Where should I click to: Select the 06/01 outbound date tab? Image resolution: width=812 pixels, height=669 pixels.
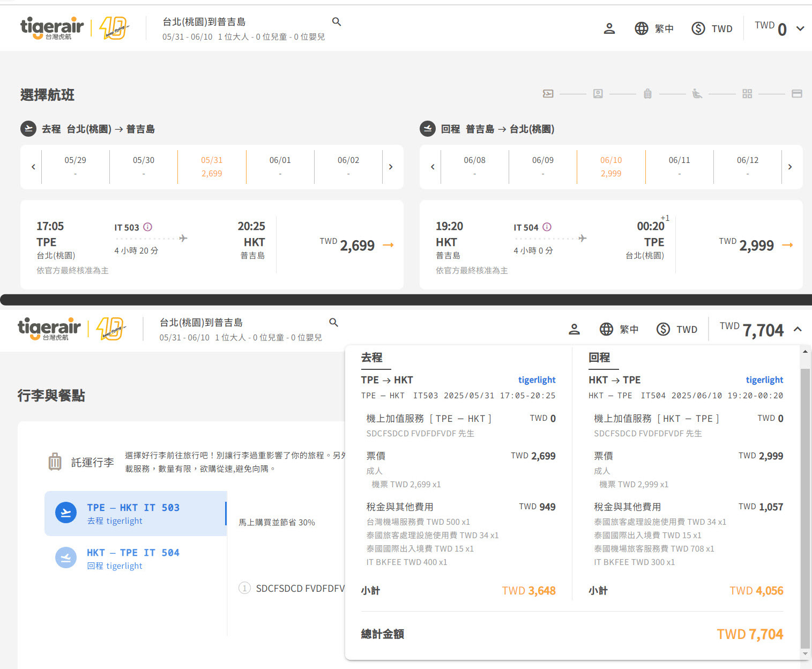click(280, 167)
